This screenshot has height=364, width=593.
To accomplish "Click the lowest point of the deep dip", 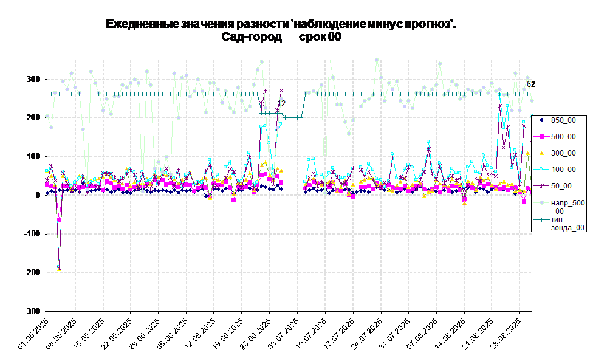I will pos(59,267).
